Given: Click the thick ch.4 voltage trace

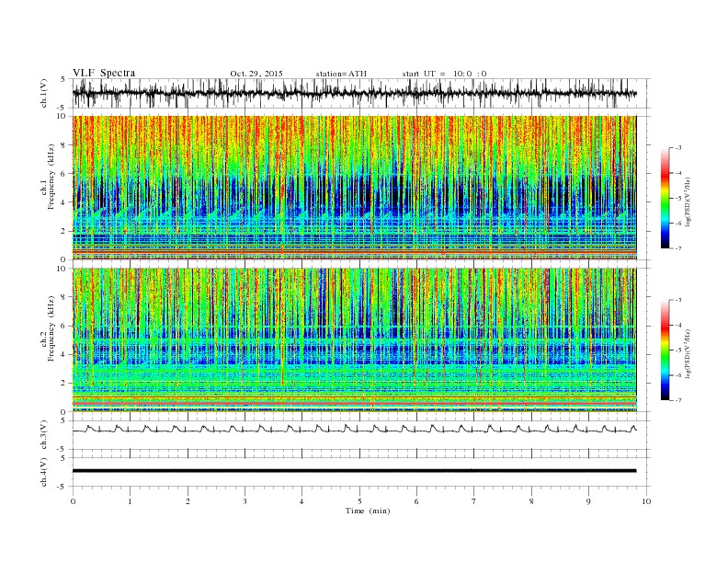Looking at the screenshot, I should pyautogui.click(x=354, y=471).
